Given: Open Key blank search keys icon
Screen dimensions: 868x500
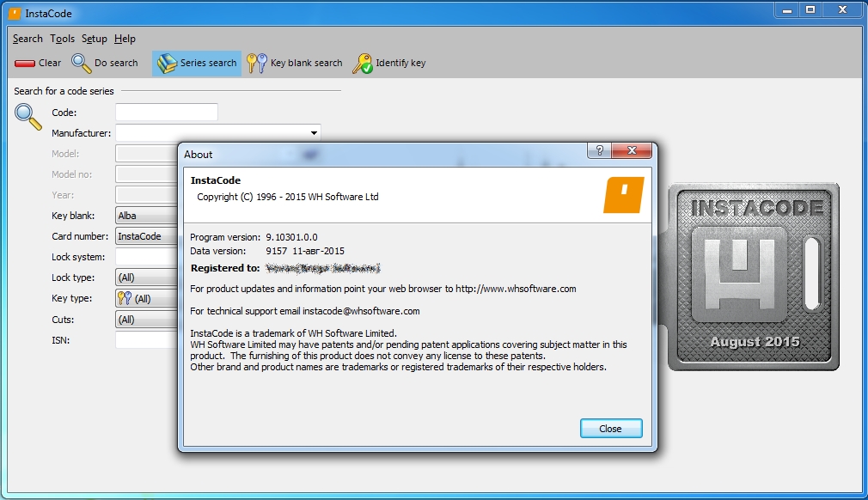Looking at the screenshot, I should tap(256, 63).
